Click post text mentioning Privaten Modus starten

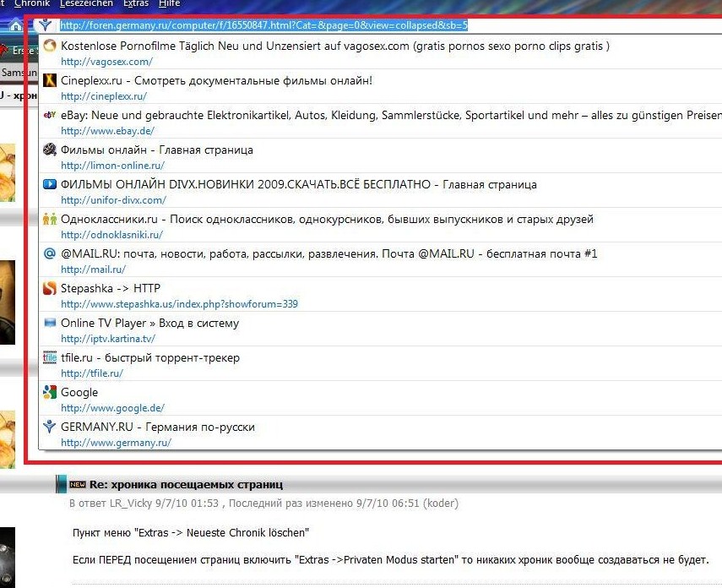[390, 560]
